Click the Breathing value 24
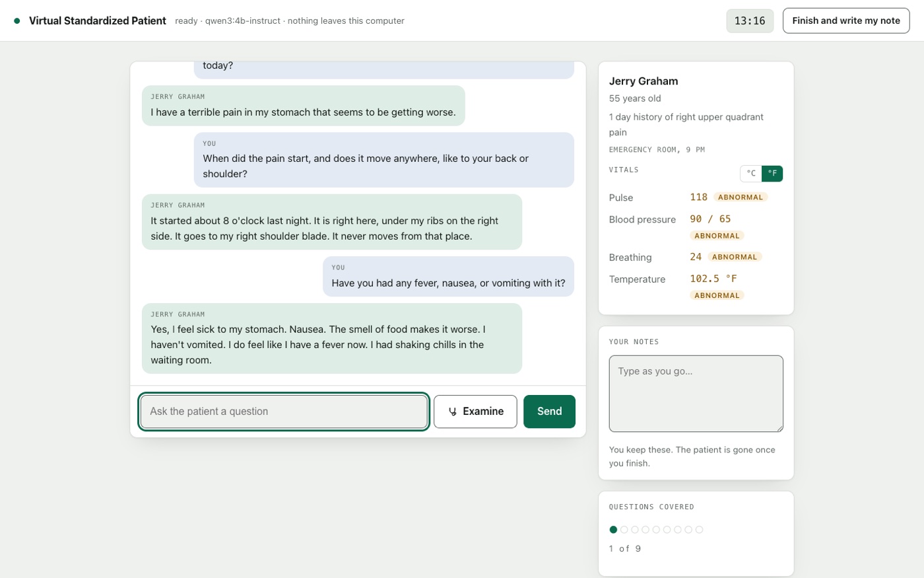Screen dimensions: 924x578 point(696,257)
